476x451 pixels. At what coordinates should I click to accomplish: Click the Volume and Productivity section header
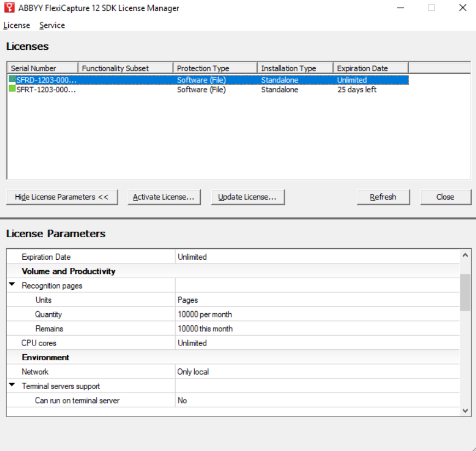233,271
